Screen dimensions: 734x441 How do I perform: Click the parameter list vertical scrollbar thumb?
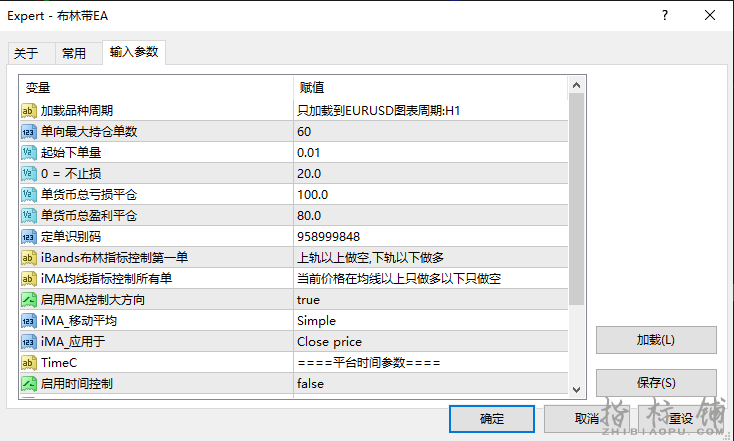point(577,199)
